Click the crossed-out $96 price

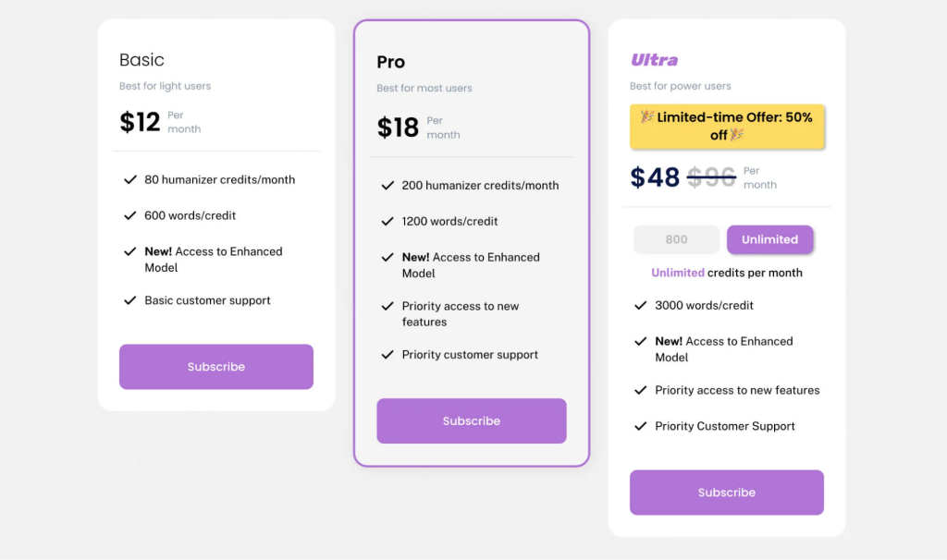tap(711, 177)
